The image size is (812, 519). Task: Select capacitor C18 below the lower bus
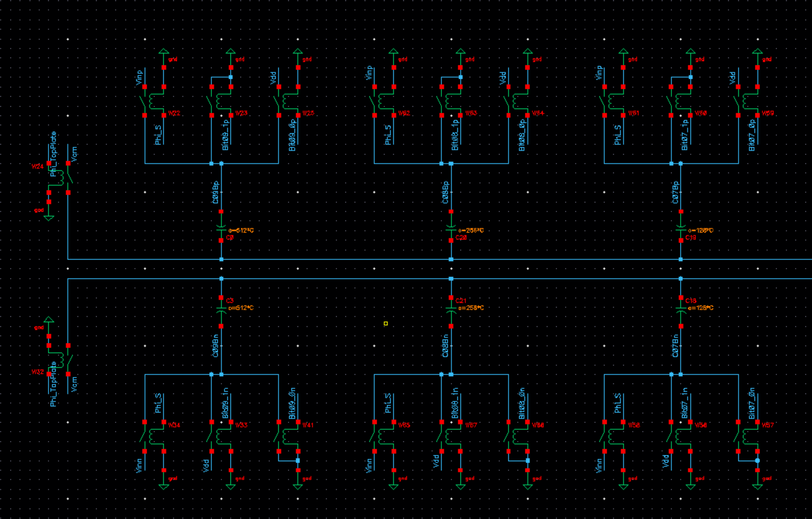681,312
